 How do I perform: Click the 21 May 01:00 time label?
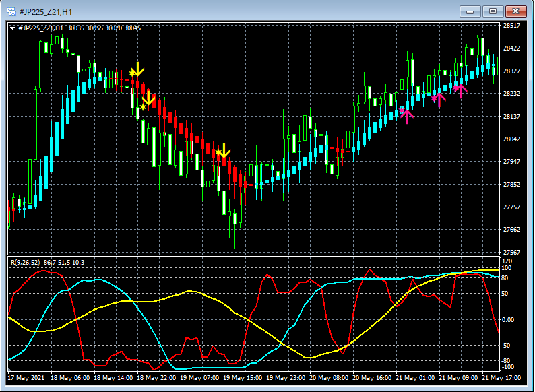point(415,378)
